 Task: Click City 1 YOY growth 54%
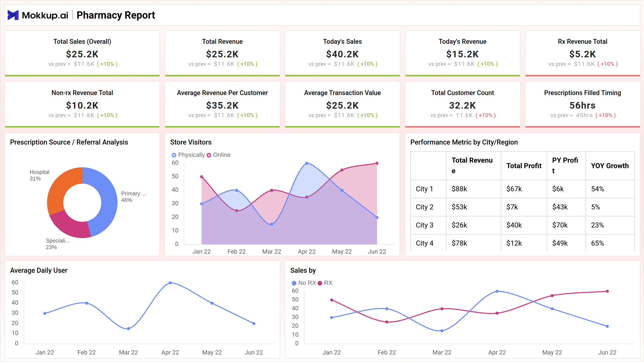pos(597,189)
